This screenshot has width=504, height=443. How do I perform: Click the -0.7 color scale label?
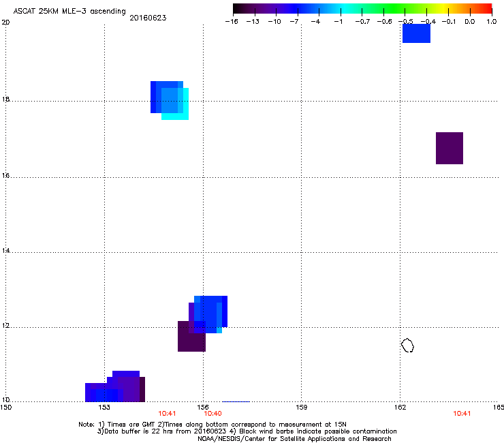click(362, 22)
